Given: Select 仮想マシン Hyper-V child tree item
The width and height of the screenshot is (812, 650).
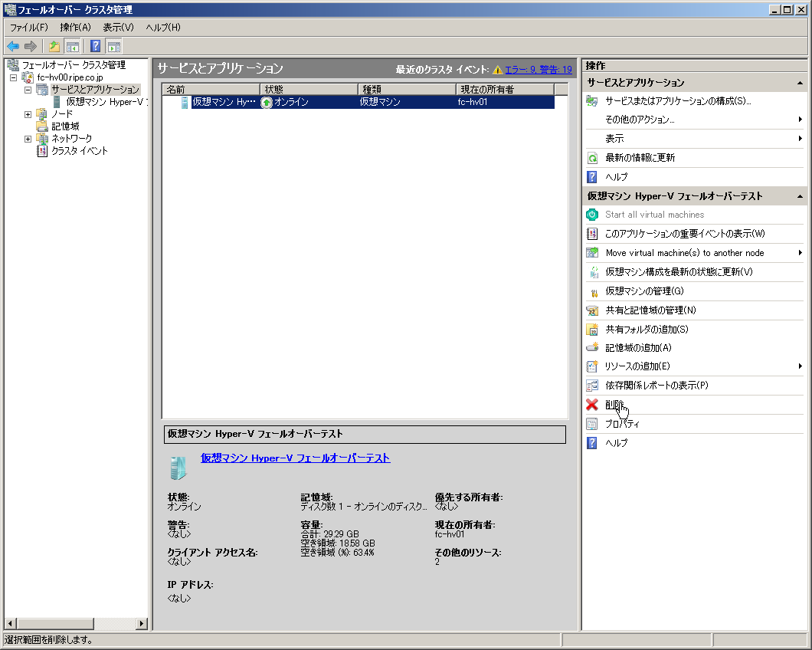Looking at the screenshot, I should (x=106, y=102).
